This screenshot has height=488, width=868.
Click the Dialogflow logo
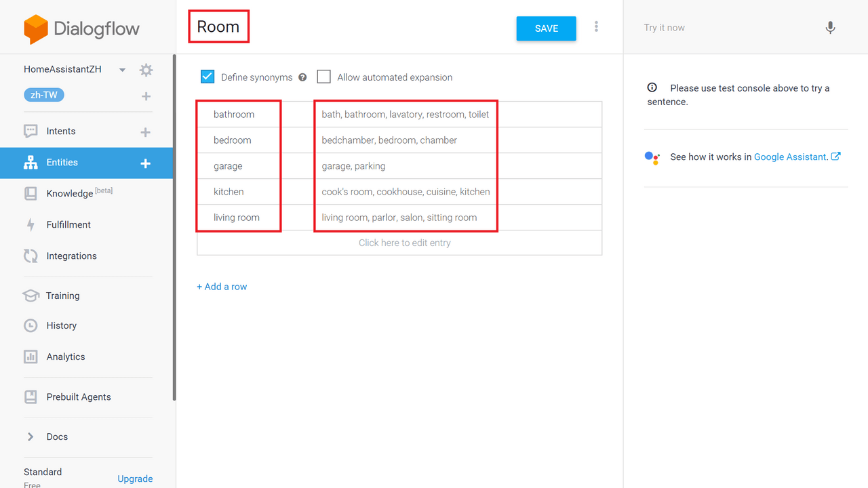81,29
